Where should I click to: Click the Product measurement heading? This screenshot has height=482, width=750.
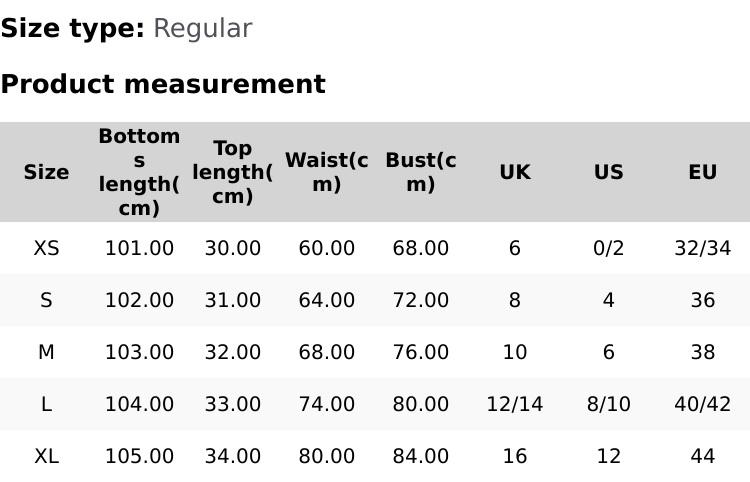(x=163, y=84)
